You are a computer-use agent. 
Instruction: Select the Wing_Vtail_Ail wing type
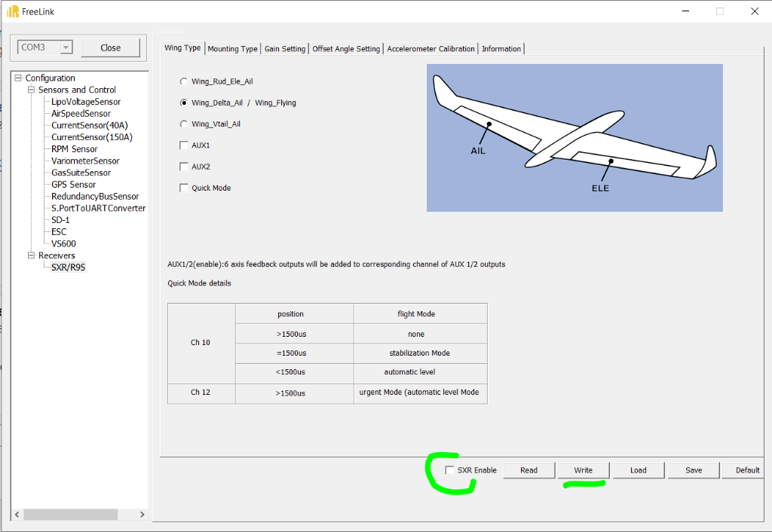pos(183,124)
